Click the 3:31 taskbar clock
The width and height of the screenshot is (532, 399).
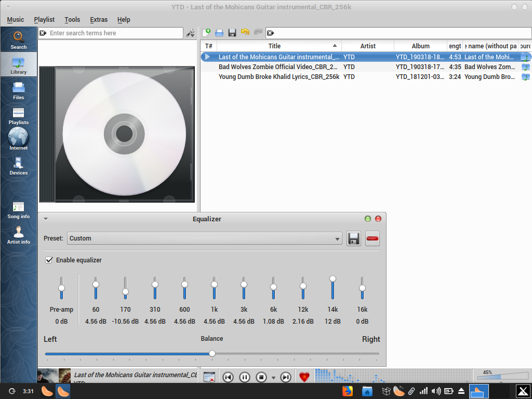(28, 391)
